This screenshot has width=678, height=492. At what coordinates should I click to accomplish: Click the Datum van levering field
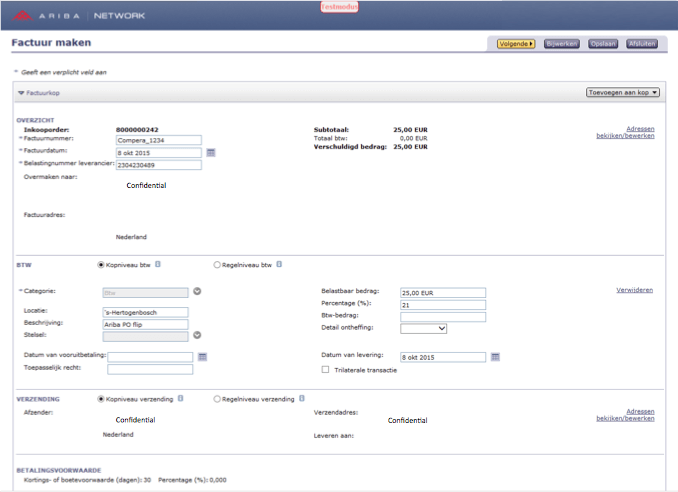pos(443,357)
